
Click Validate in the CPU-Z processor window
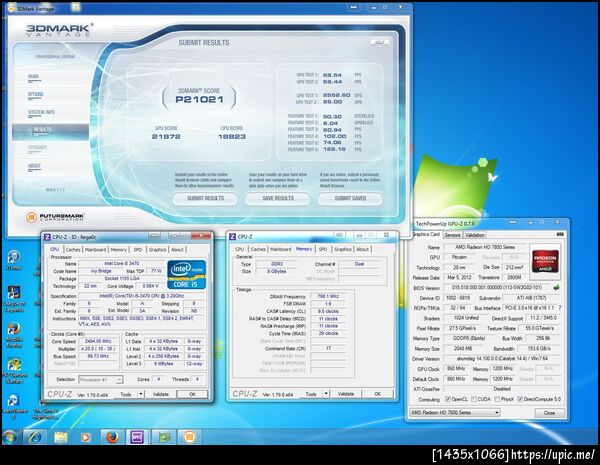[x=161, y=394]
